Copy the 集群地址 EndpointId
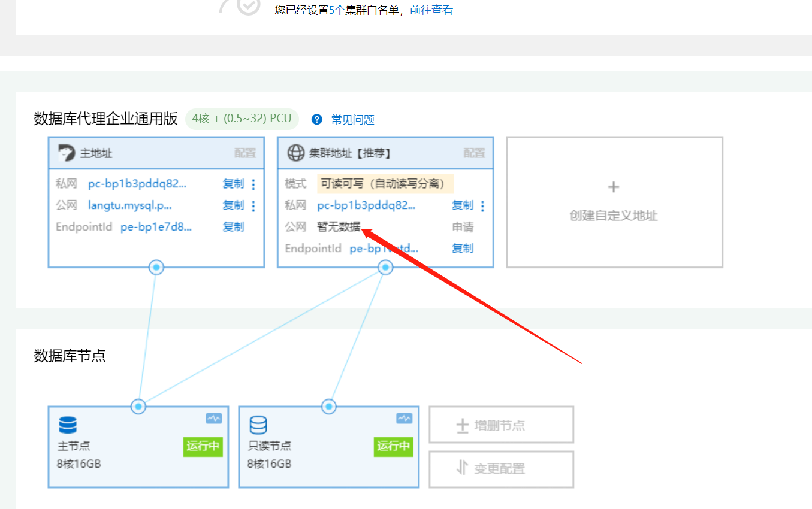The height and width of the screenshot is (509, 812). click(x=462, y=249)
